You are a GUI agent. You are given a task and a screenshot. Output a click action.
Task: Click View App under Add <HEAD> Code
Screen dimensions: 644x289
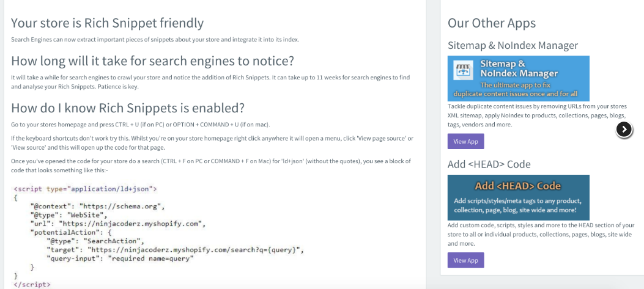[466, 260]
